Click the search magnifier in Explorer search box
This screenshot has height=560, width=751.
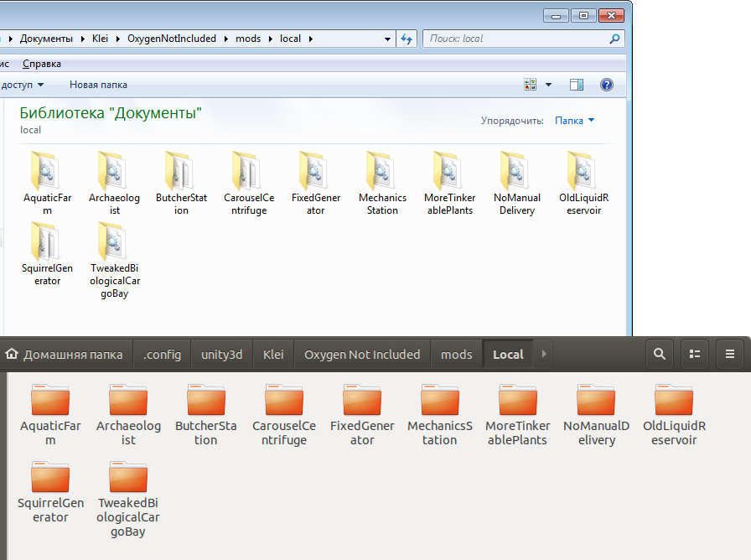(x=614, y=39)
